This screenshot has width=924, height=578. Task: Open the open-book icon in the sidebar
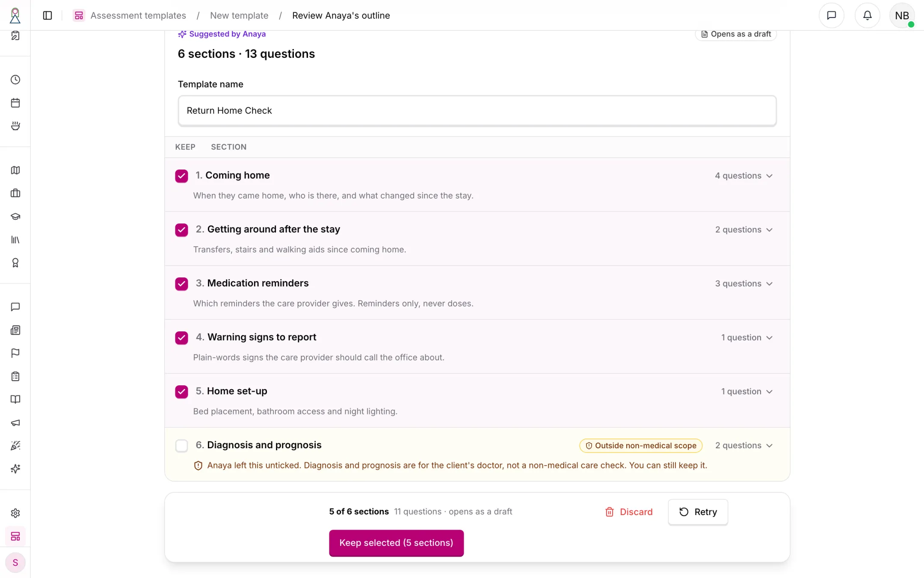(x=15, y=399)
